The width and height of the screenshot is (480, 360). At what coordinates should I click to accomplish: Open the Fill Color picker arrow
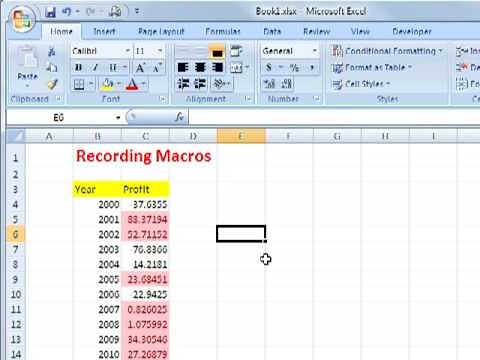(x=119, y=84)
